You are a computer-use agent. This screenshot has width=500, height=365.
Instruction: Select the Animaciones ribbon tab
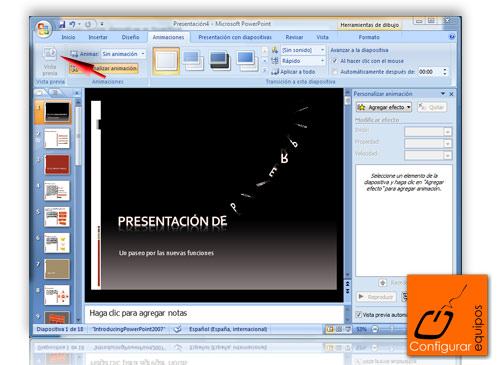168,37
